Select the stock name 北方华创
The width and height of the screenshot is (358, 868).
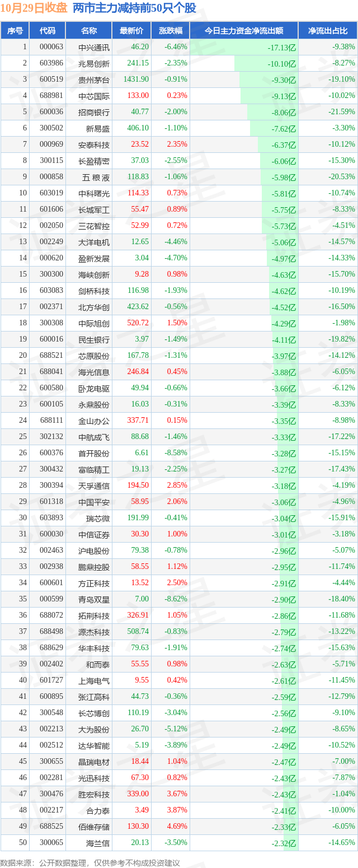pos(94,307)
